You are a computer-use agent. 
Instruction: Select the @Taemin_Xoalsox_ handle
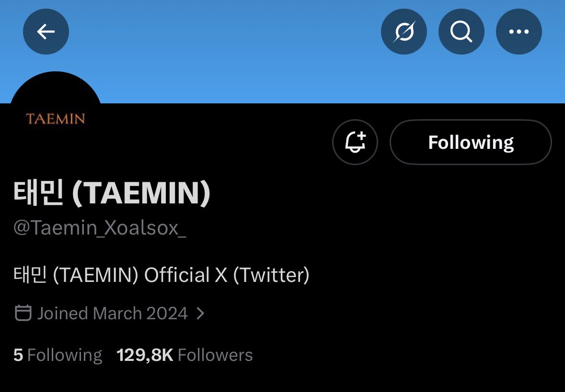100,228
